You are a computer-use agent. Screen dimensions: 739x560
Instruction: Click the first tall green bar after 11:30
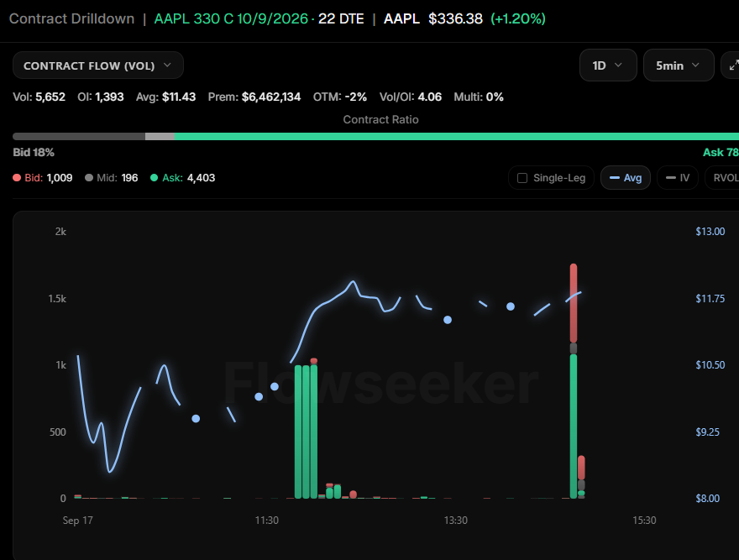coord(298,432)
